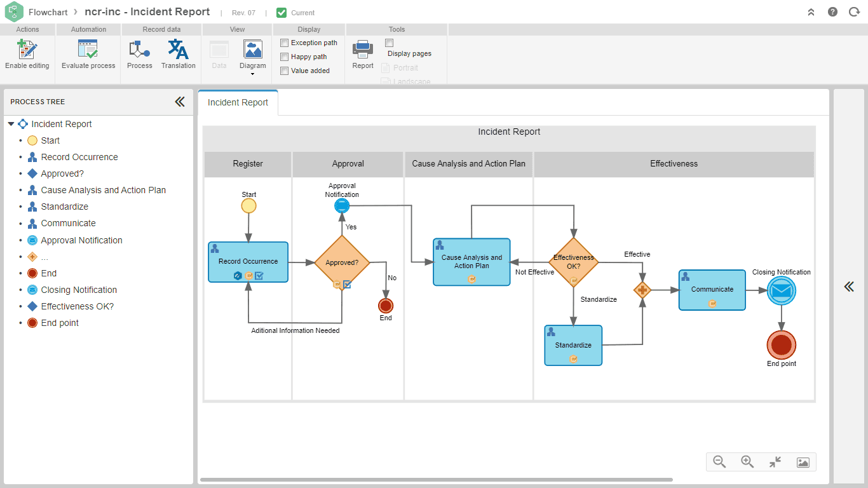Image resolution: width=868 pixels, height=488 pixels.
Task: Select Record Occurrence in process tree
Action: coord(79,157)
